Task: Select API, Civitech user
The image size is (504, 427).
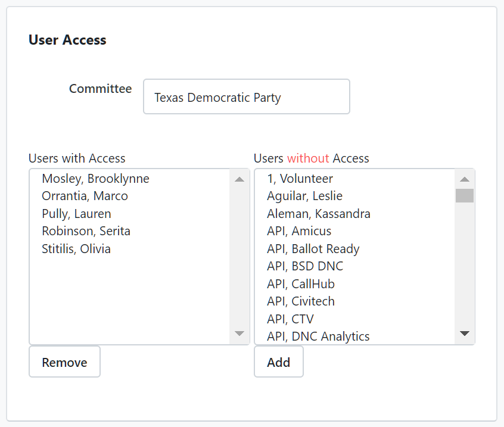Action: coord(301,301)
